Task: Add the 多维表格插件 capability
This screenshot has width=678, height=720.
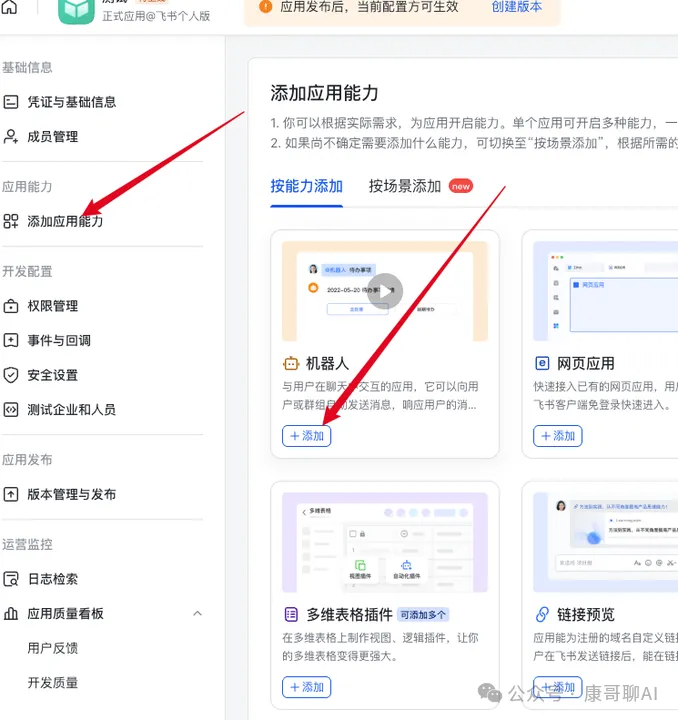Action: (x=307, y=687)
